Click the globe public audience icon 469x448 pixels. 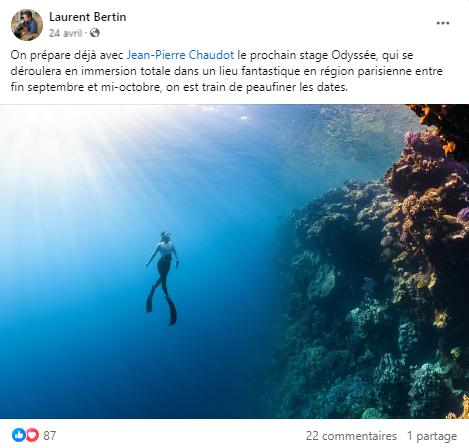point(95,33)
